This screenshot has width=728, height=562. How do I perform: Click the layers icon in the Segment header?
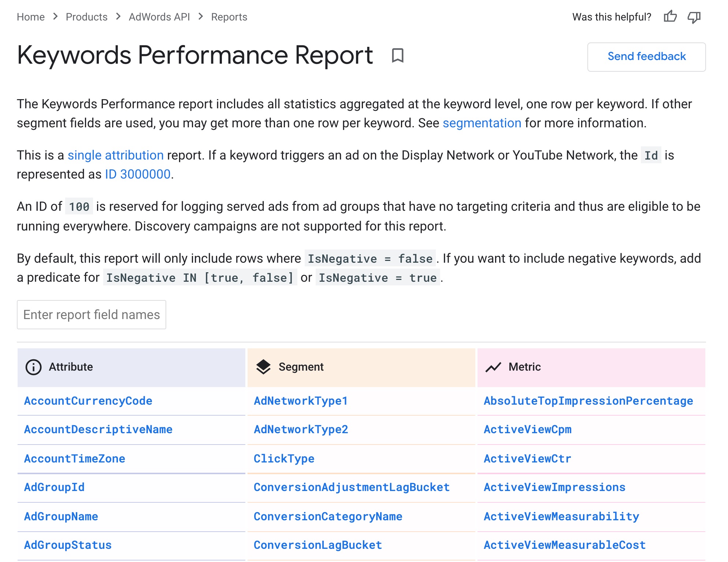[264, 366]
